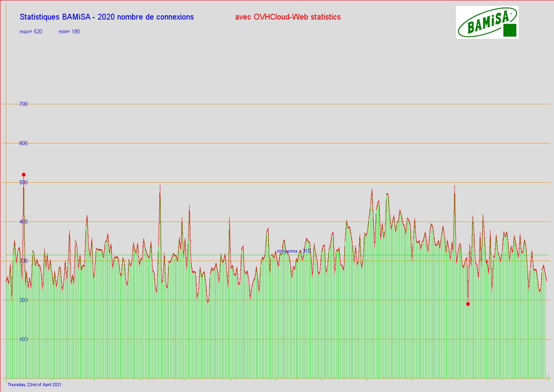Click the 100 y-axis label
This screenshot has height=392, width=554.
[24, 339]
